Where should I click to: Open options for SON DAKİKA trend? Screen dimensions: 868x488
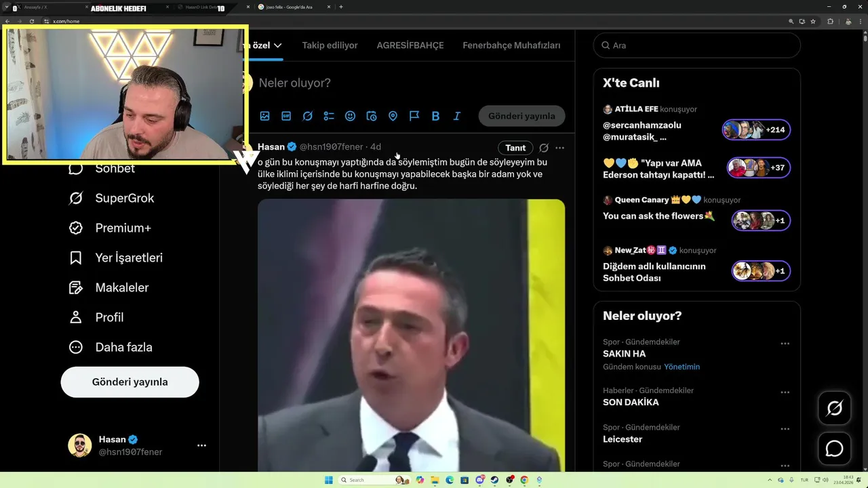785,392
